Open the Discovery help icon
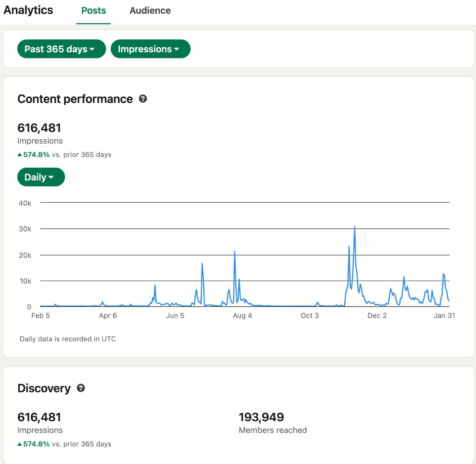476x464 pixels. click(81, 388)
